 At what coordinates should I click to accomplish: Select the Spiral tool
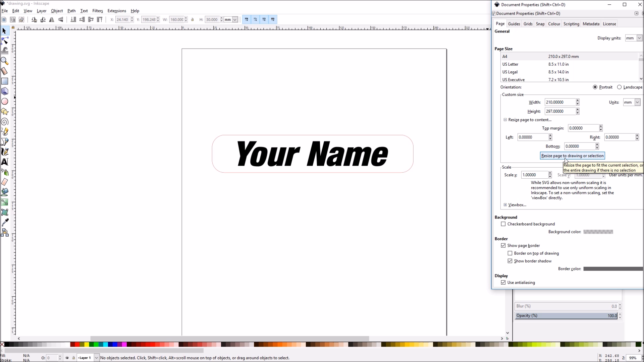point(5,122)
